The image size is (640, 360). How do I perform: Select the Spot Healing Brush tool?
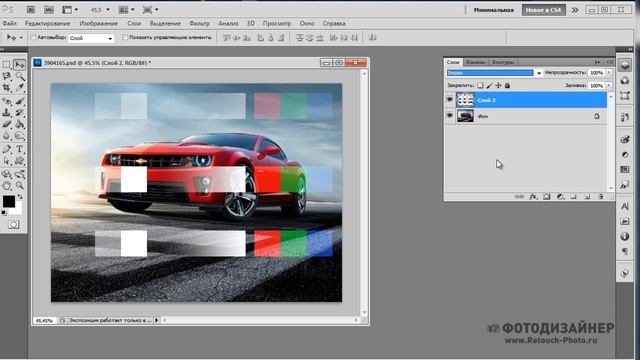[x=7, y=101]
